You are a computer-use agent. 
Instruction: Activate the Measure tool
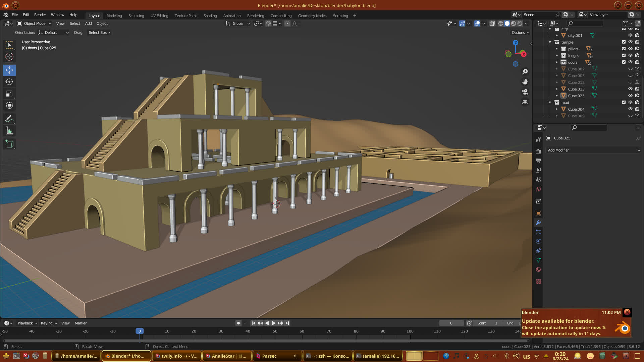[9, 131]
